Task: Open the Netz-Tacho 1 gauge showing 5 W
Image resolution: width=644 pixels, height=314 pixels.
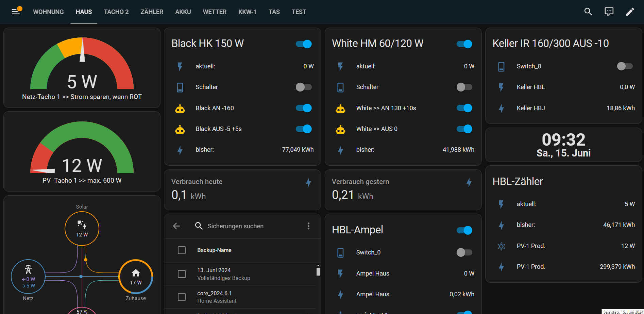Action: click(82, 68)
